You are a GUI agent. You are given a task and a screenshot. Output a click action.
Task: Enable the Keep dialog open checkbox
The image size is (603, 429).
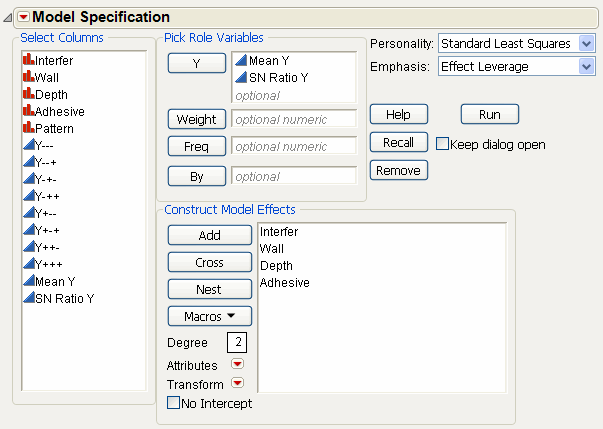pyautogui.click(x=443, y=144)
